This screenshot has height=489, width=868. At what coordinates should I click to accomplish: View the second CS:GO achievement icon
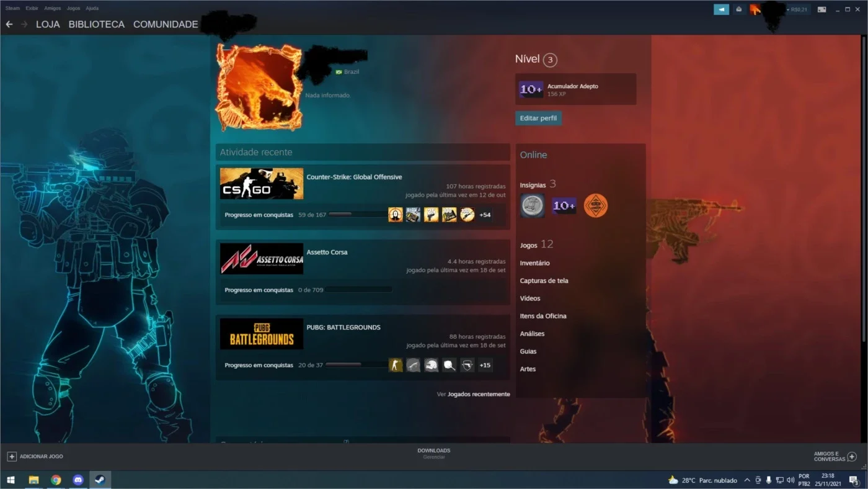coord(414,215)
